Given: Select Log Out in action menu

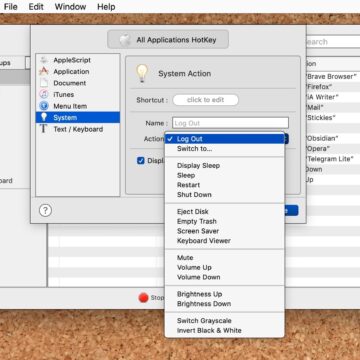Looking at the screenshot, I should pos(225,139).
